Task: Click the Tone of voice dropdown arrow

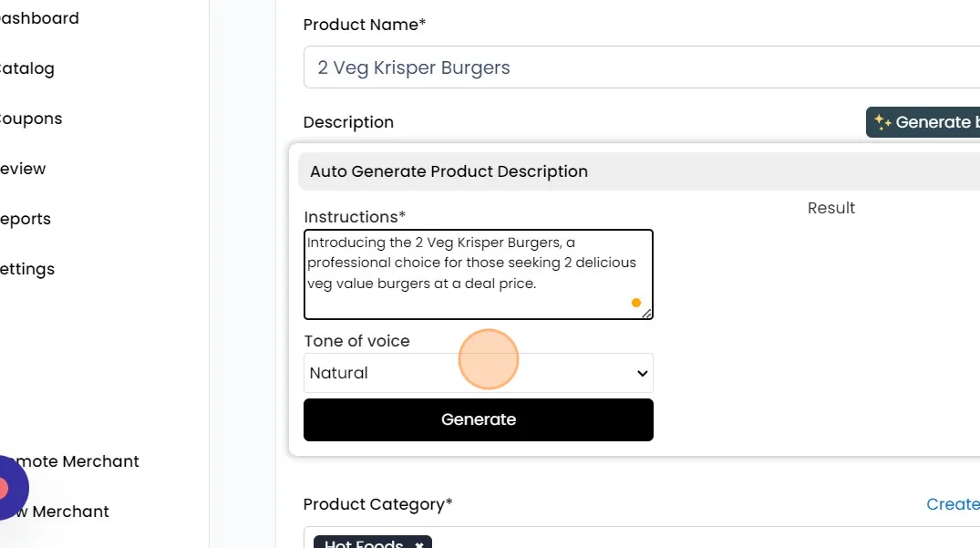Action: pos(642,373)
